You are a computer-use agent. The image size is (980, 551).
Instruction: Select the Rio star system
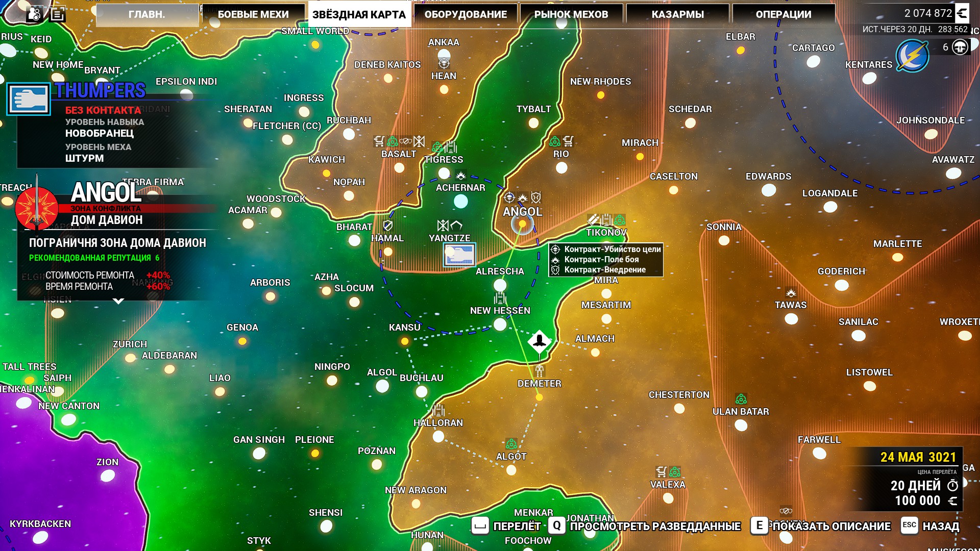561,167
